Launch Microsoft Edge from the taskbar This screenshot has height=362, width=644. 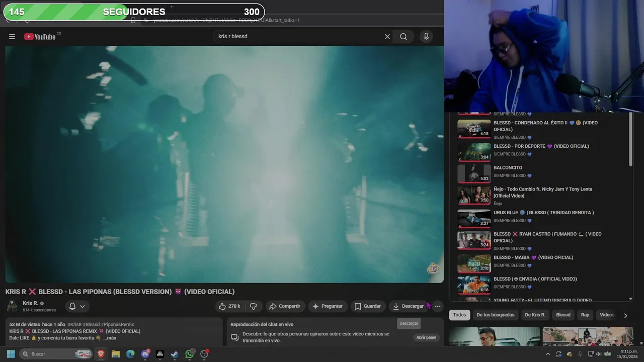coord(130,354)
